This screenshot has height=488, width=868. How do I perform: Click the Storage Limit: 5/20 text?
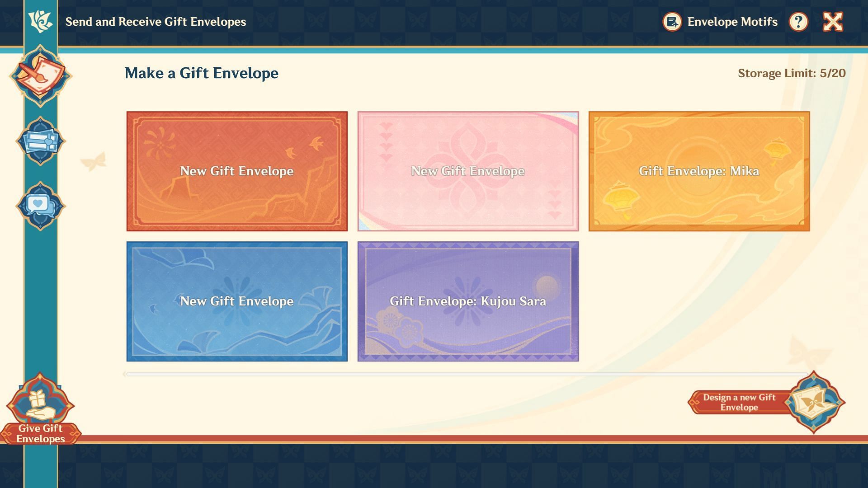(x=792, y=73)
